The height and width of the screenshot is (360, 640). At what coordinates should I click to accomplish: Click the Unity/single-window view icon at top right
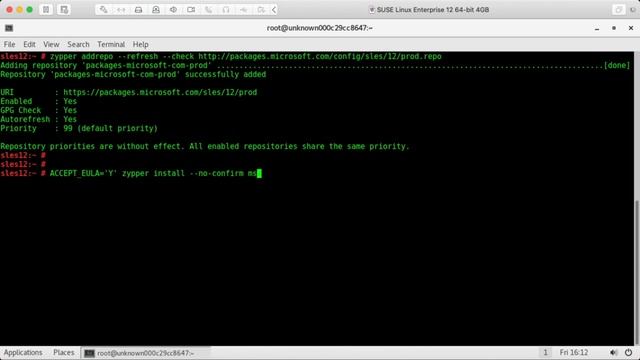point(618,9)
